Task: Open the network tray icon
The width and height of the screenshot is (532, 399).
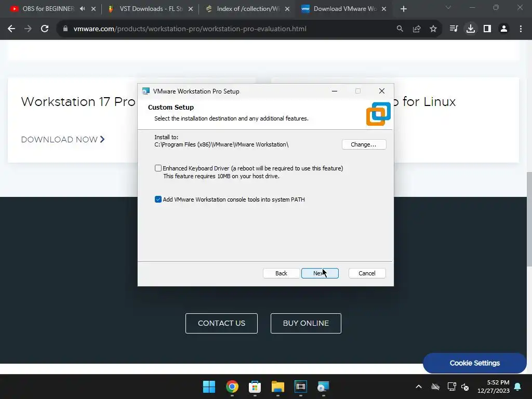Action: (451, 387)
